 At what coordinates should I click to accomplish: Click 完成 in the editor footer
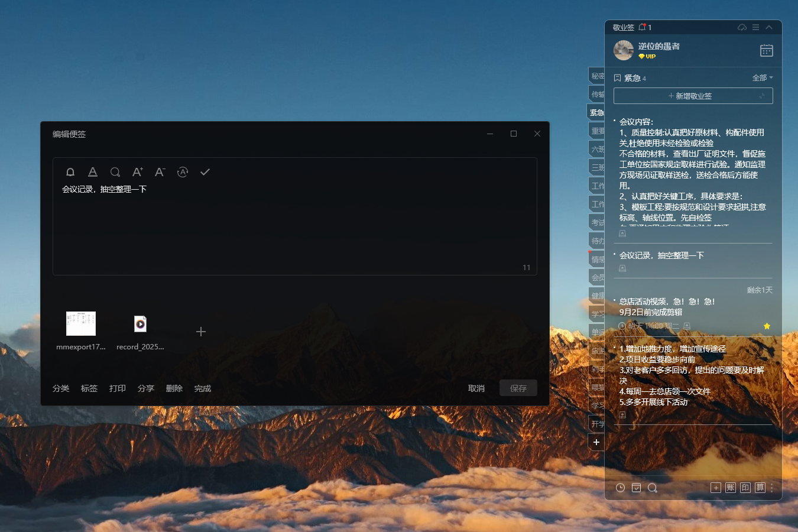pos(203,388)
